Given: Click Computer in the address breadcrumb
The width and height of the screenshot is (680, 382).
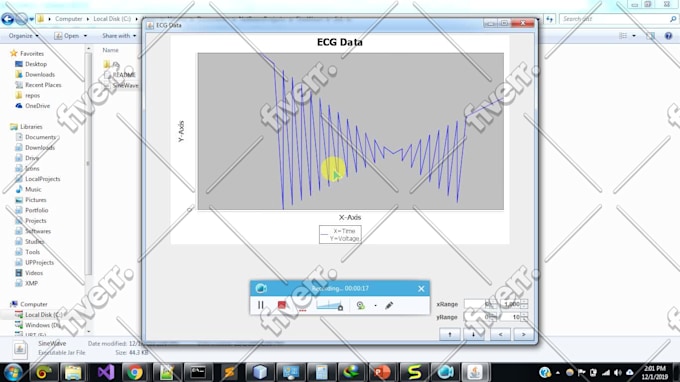Looking at the screenshot, I should 69,19.
